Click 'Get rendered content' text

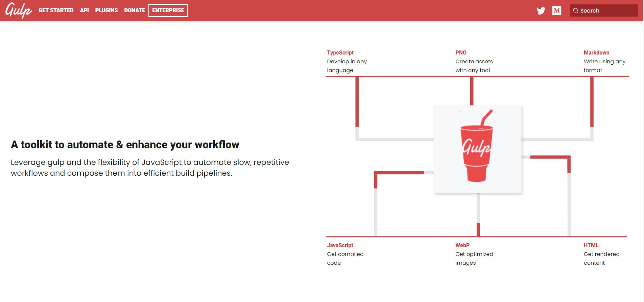tap(601, 258)
